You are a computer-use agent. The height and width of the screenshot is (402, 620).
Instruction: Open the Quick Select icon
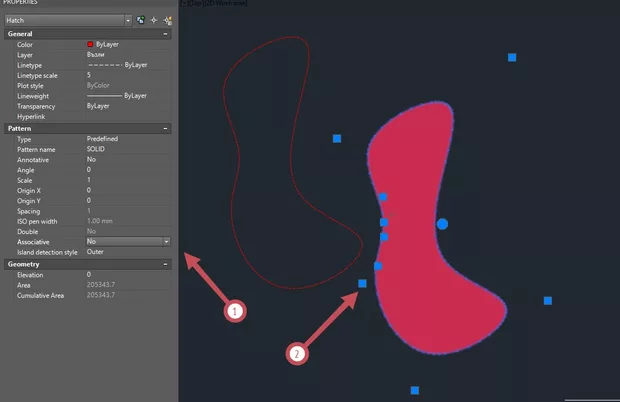tap(168, 20)
